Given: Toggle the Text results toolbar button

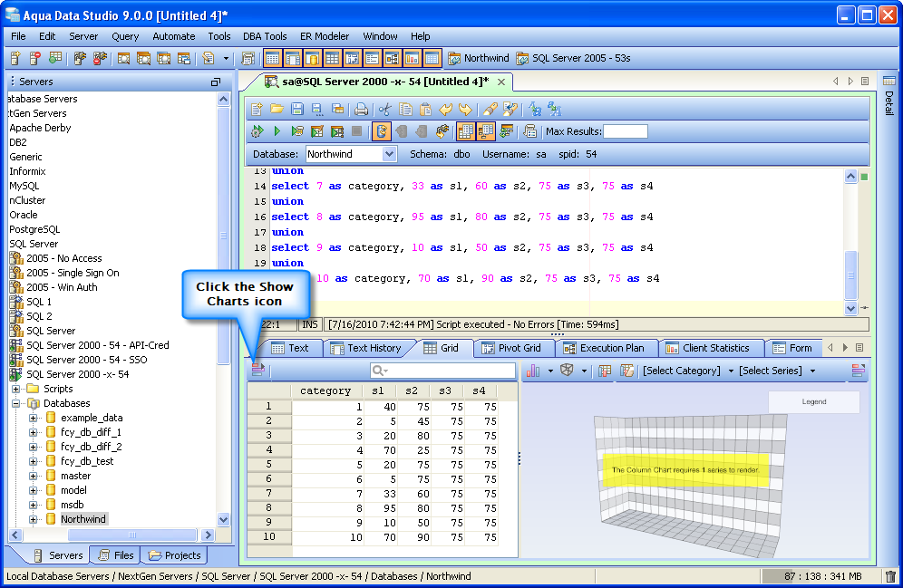Looking at the screenshot, I should [272, 58].
